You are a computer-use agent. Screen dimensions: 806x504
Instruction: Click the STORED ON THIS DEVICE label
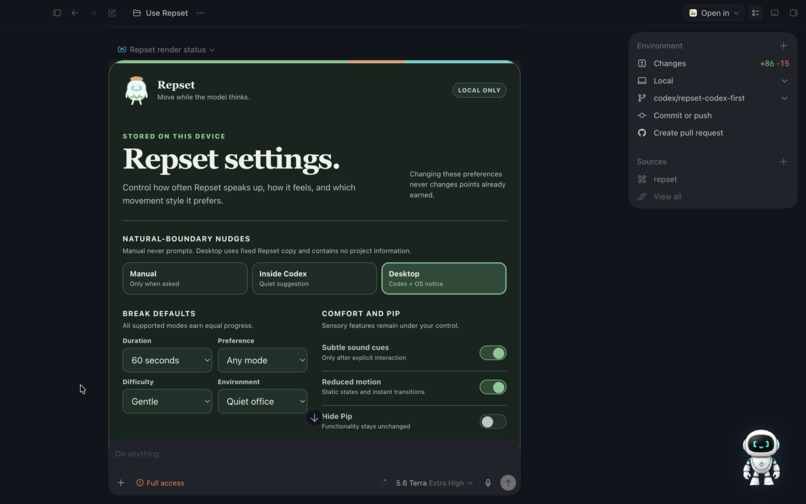174,136
